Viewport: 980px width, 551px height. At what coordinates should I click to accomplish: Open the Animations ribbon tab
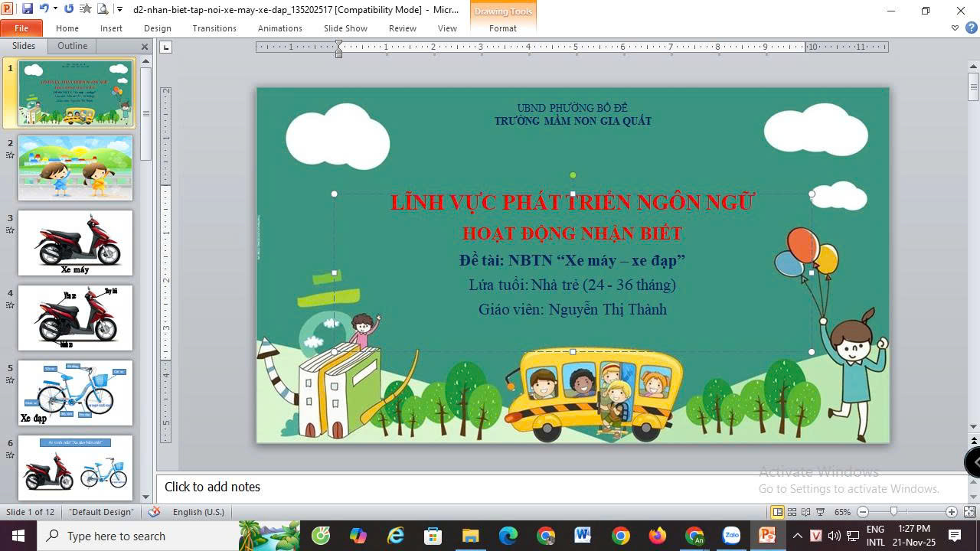279,28
